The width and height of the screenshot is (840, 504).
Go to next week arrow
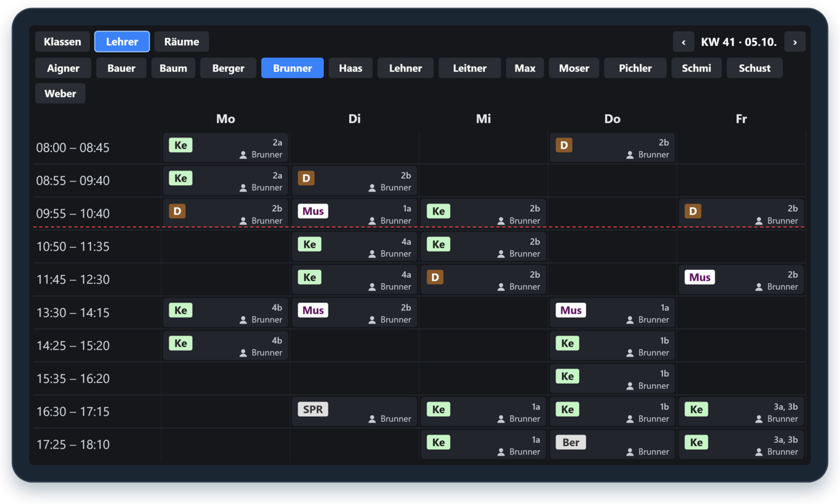[795, 42]
